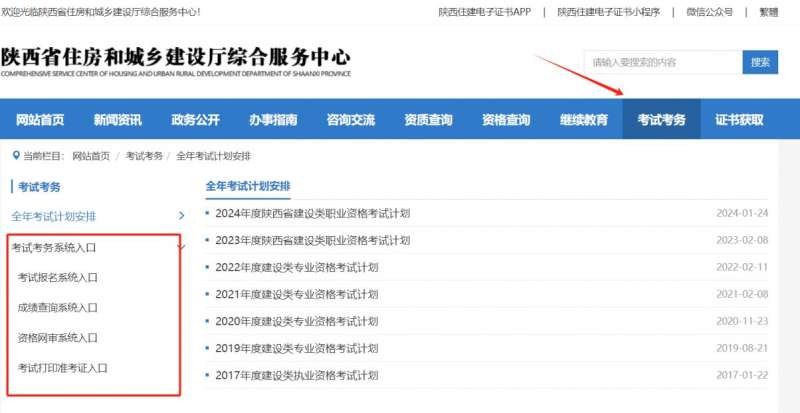The width and height of the screenshot is (800, 413).
Task: Open 资质查询 in the navigation bar
Action: 428,120
